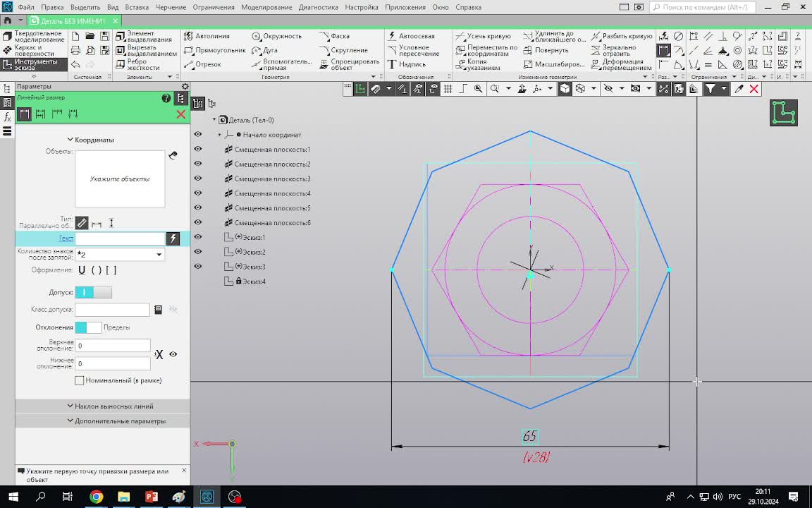
Task: Expand the Наклон выносных линий section
Action: tap(110, 406)
